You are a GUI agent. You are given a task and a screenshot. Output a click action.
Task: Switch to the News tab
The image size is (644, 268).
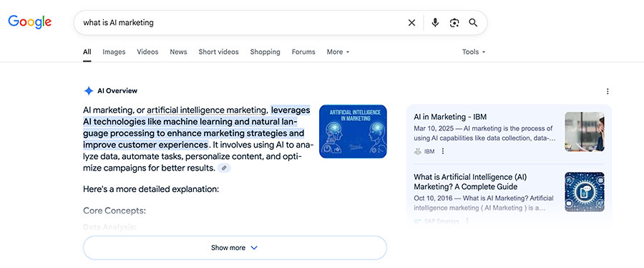pyautogui.click(x=178, y=52)
